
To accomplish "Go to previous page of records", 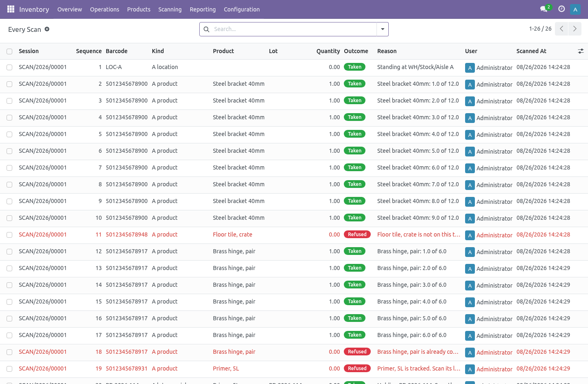I will point(561,29).
